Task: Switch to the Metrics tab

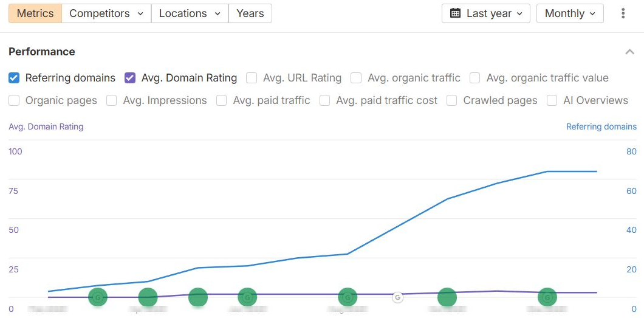Action: point(35,13)
